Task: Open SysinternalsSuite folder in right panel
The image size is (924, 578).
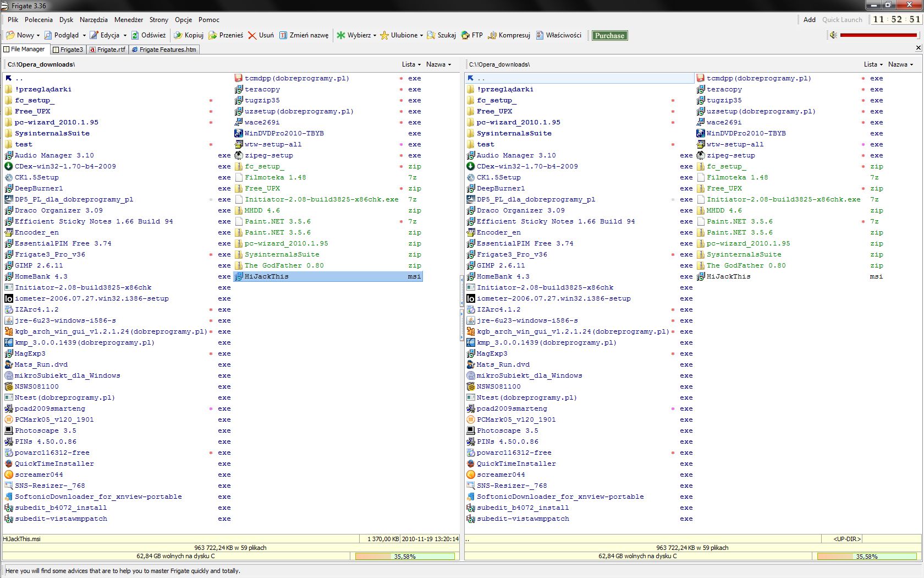Action: [x=509, y=133]
